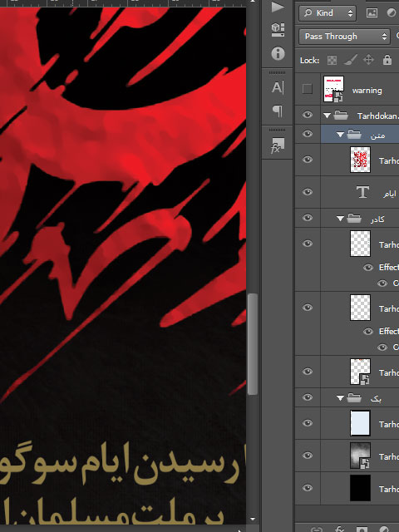
Task: Click the کادر group folder icon
Action: coord(354,218)
